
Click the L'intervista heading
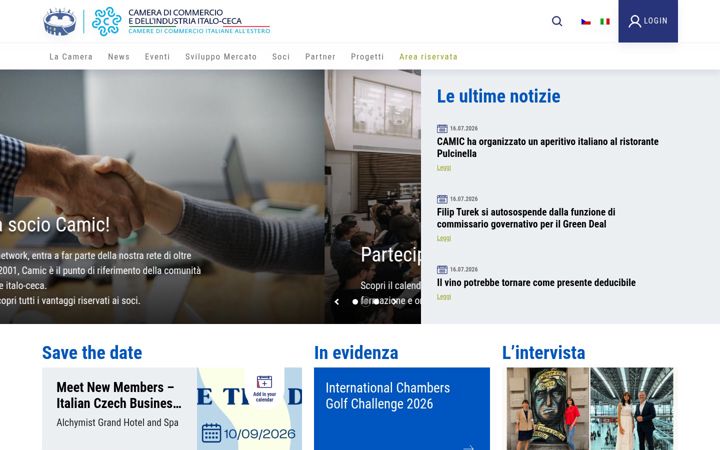(544, 353)
